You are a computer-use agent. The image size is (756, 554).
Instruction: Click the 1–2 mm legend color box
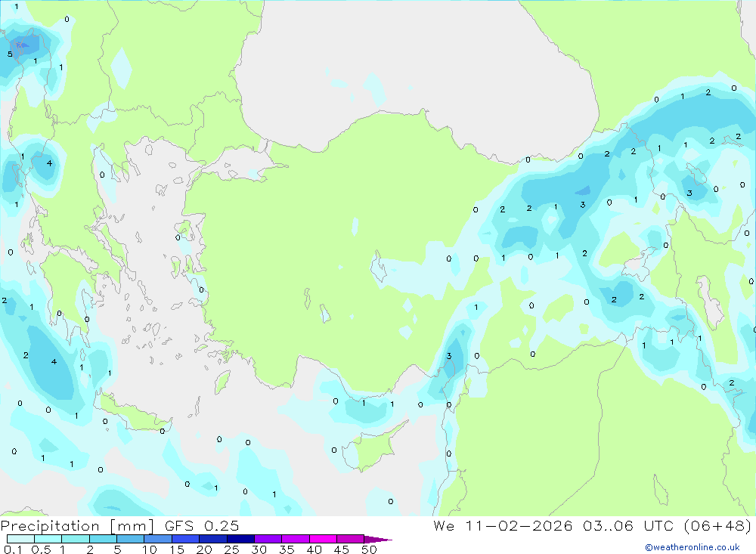coord(76,539)
